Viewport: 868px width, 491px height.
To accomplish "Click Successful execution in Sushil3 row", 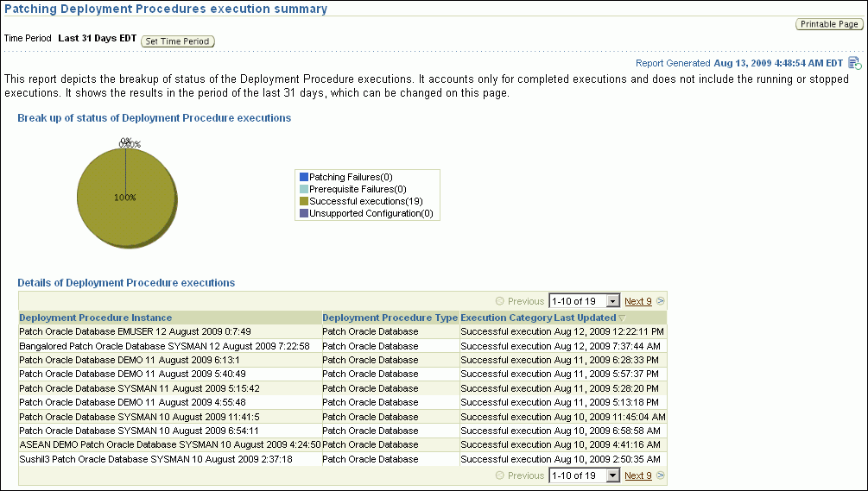I will [x=506, y=459].
